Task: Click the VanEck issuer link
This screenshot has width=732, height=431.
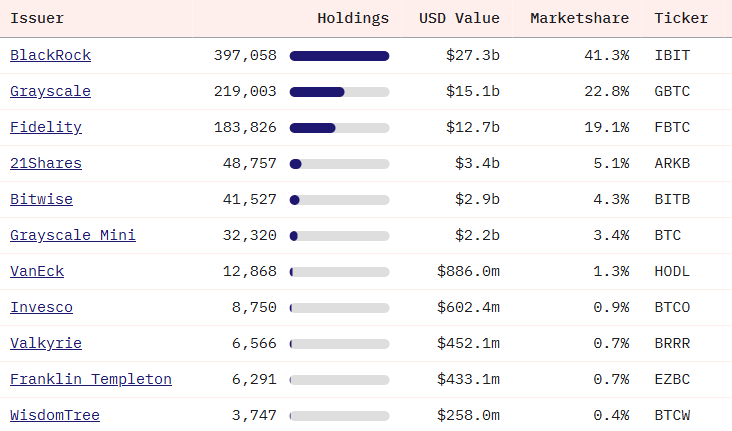Action: [37, 271]
